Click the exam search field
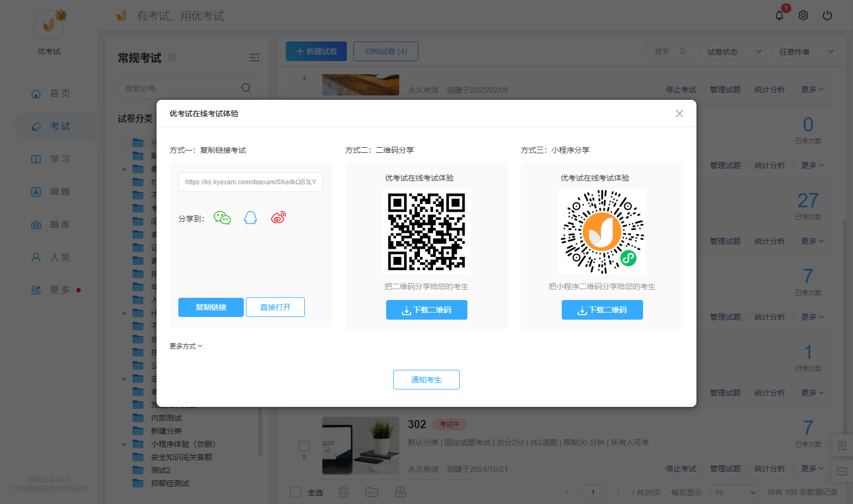853x504 pixels. (670, 51)
